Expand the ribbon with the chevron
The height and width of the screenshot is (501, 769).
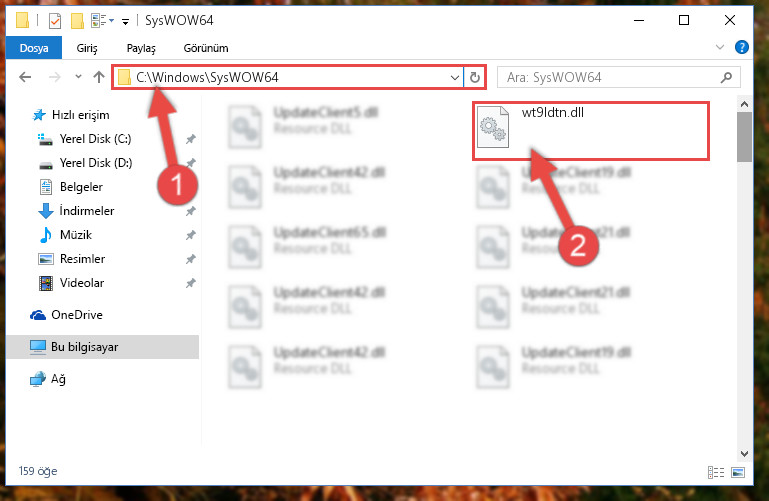point(719,47)
